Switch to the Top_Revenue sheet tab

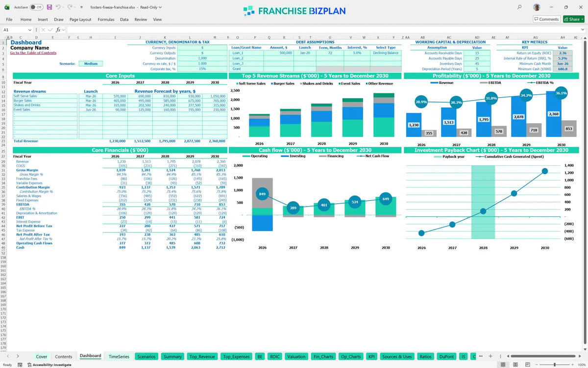coord(202,357)
